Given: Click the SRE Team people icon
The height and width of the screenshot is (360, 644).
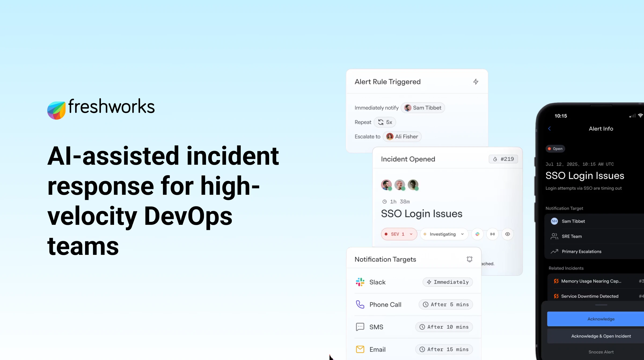Looking at the screenshot, I should pos(554,236).
